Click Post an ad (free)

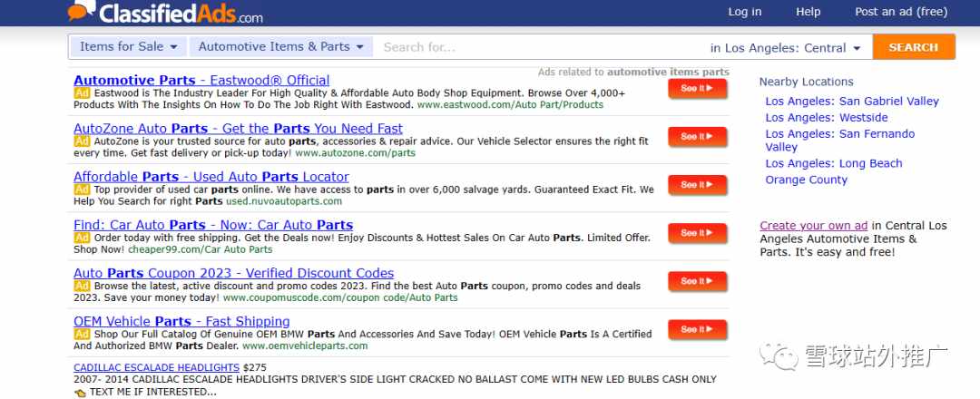(901, 12)
